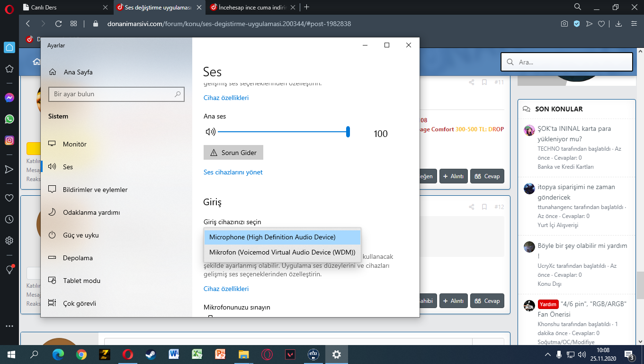Open Cihaz özellikleri link above Ana ses
644x364 pixels.
point(226,98)
